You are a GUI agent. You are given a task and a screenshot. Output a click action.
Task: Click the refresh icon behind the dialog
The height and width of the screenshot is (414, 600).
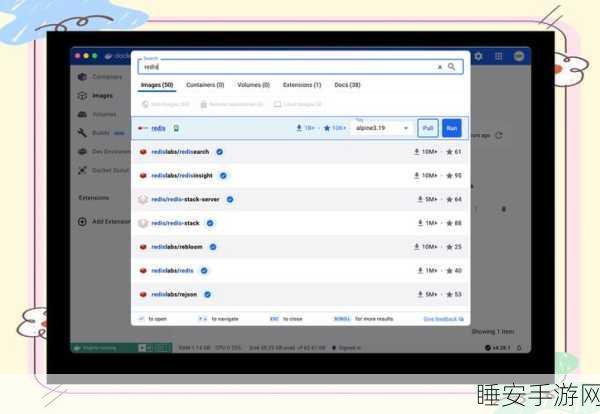[499, 135]
